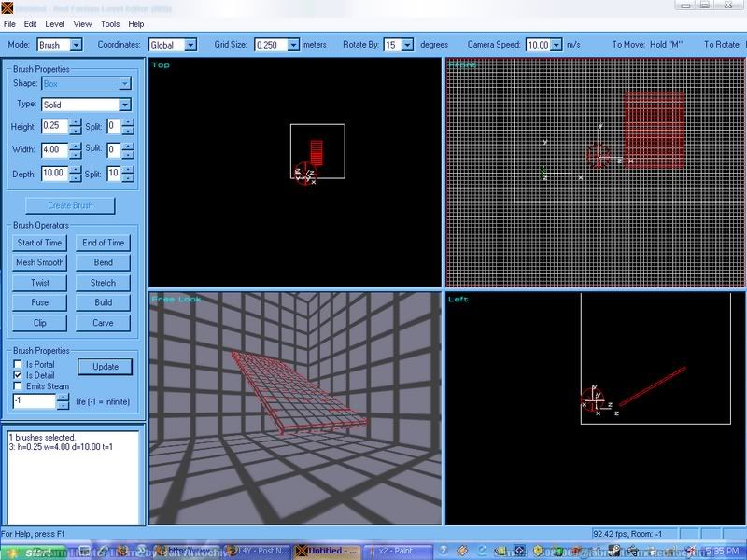Increase Depth using its up spinner arrow
747x560 pixels.
point(76,170)
